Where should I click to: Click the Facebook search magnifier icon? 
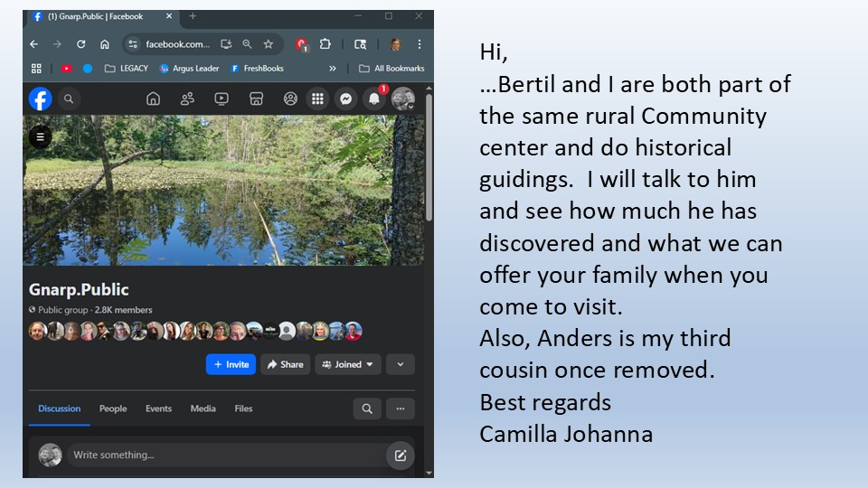pyautogui.click(x=69, y=99)
